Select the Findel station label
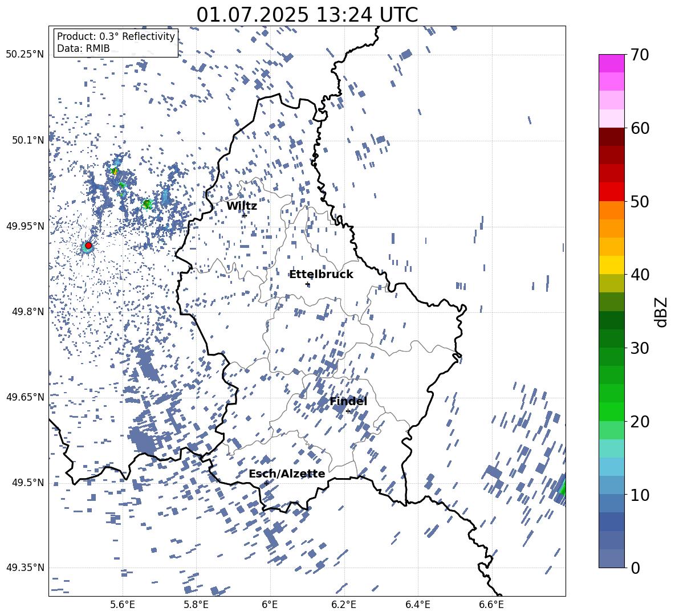 click(348, 401)
